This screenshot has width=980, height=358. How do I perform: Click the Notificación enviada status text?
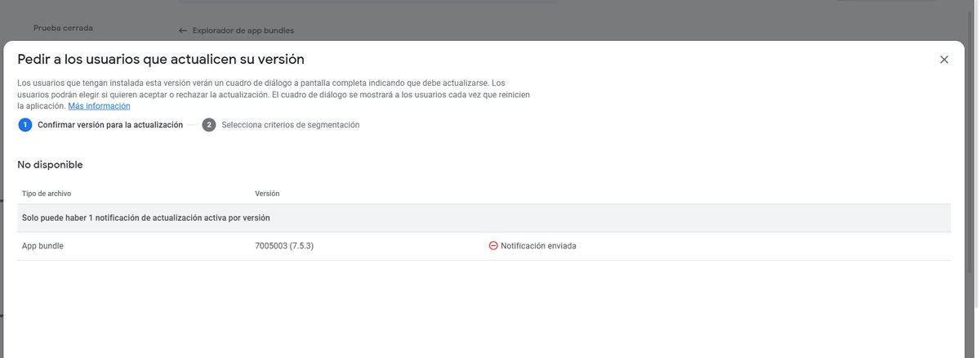coord(538,246)
